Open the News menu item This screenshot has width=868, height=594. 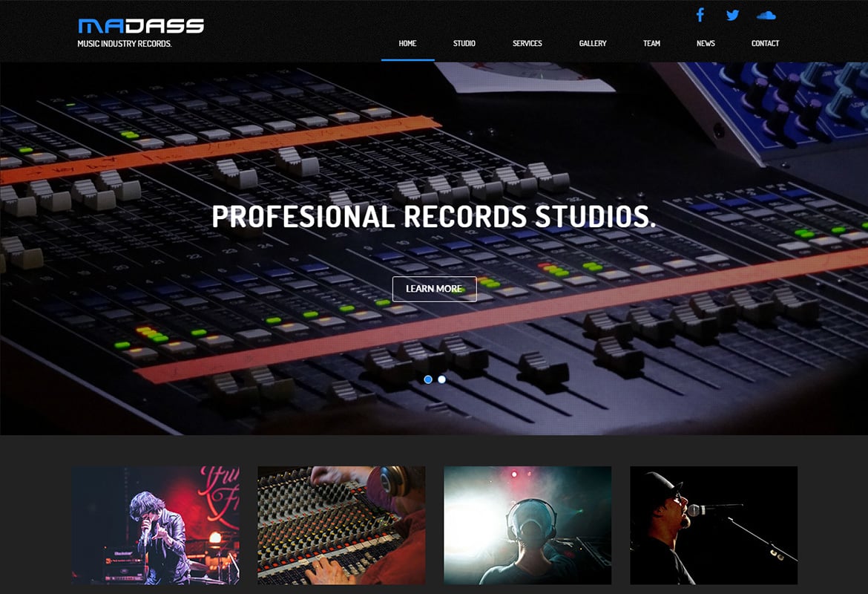pos(706,43)
